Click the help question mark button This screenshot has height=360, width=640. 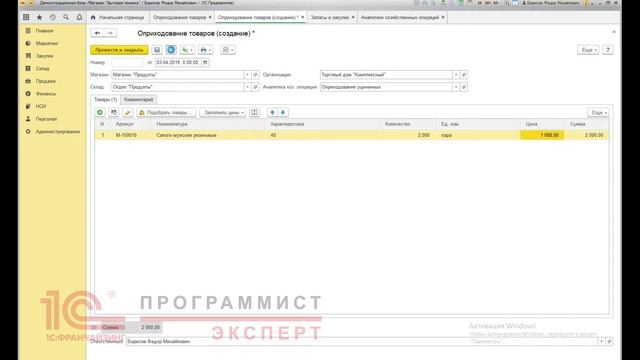click(x=608, y=50)
